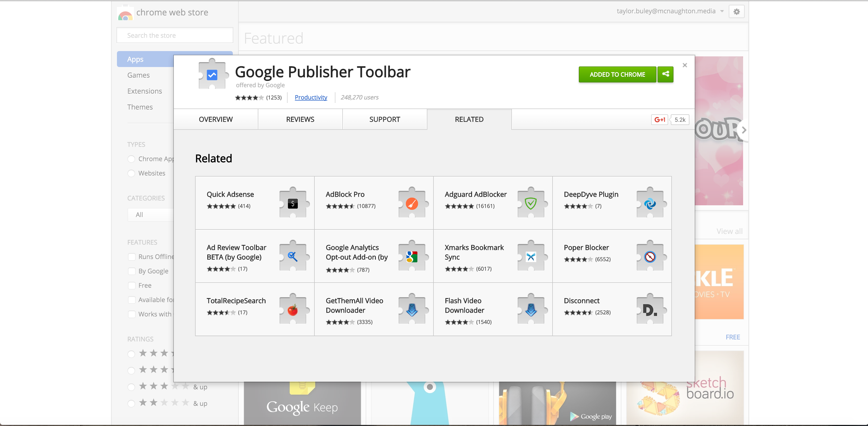Image resolution: width=868 pixels, height=426 pixels.
Task: Click the TotalRecipeSearch tomato icon
Action: coord(292,310)
